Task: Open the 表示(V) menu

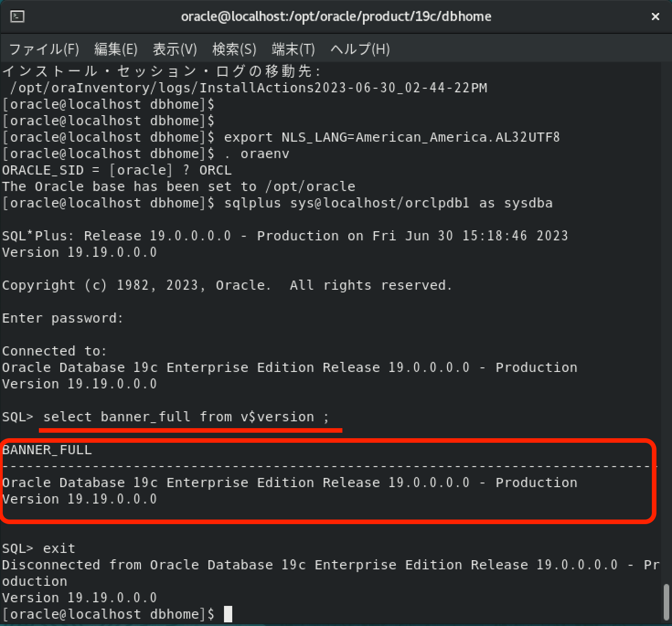Action: [175, 49]
